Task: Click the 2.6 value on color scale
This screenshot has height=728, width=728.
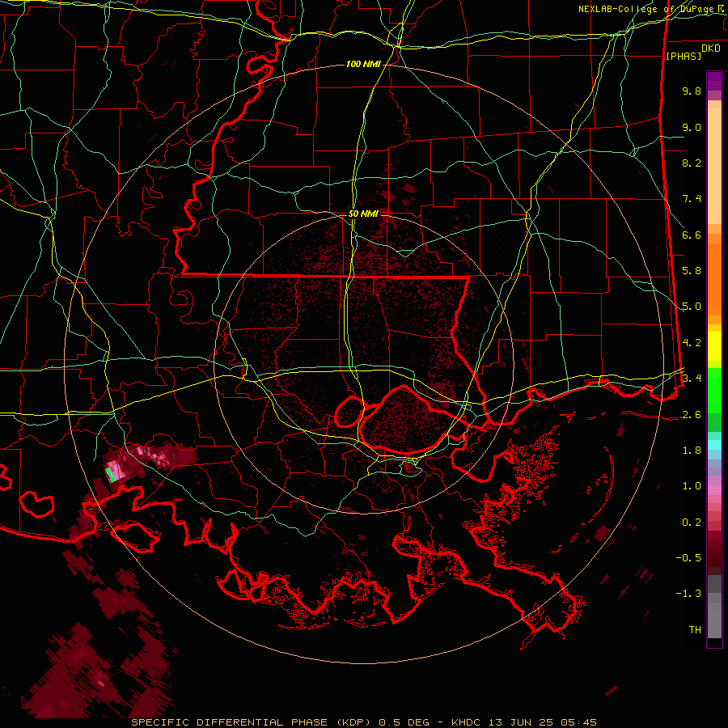Action: [692, 415]
